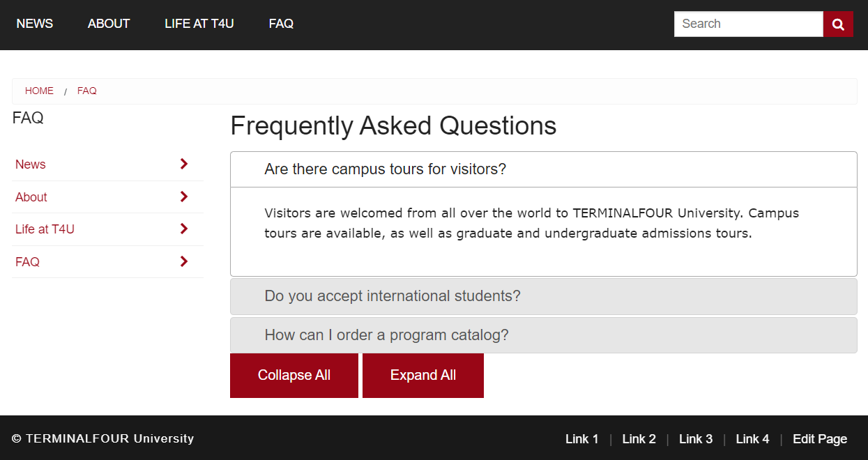Click the Collapse All button

pyautogui.click(x=294, y=376)
